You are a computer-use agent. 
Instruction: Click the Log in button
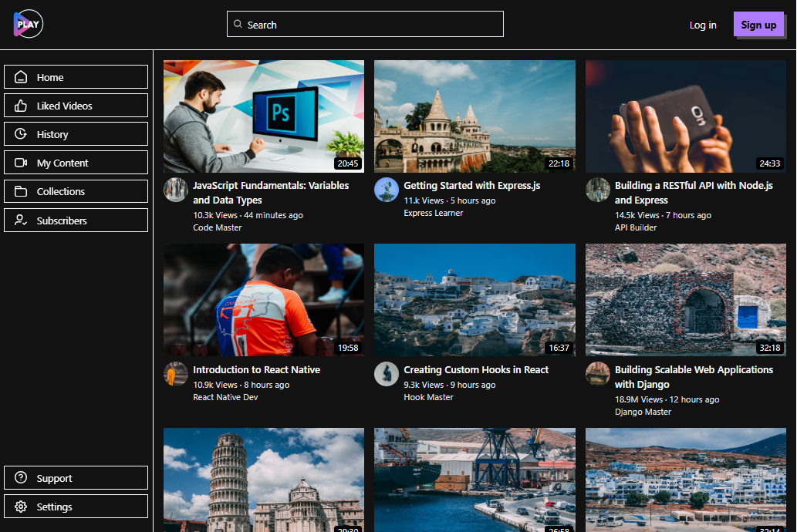tap(702, 25)
